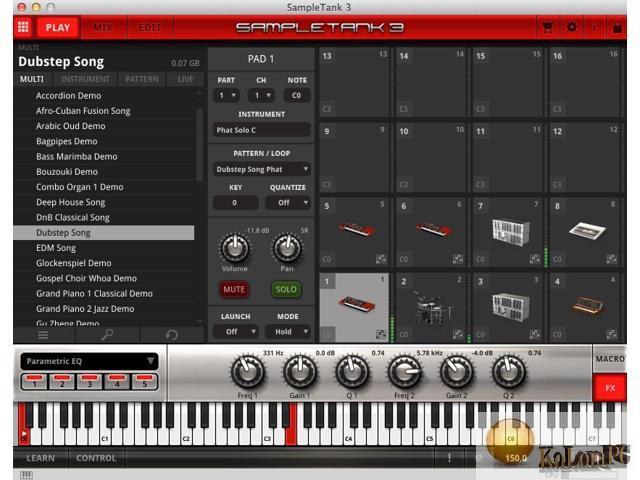Select the INSTRUMENT browser tab
Viewport: 640px width, 480px height.
pyautogui.click(x=85, y=79)
